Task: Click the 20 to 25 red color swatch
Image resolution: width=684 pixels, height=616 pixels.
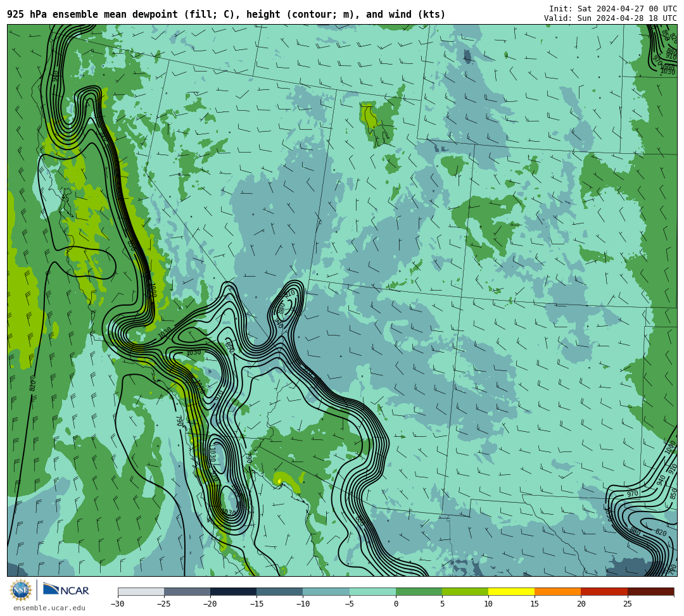Action: tap(604, 591)
